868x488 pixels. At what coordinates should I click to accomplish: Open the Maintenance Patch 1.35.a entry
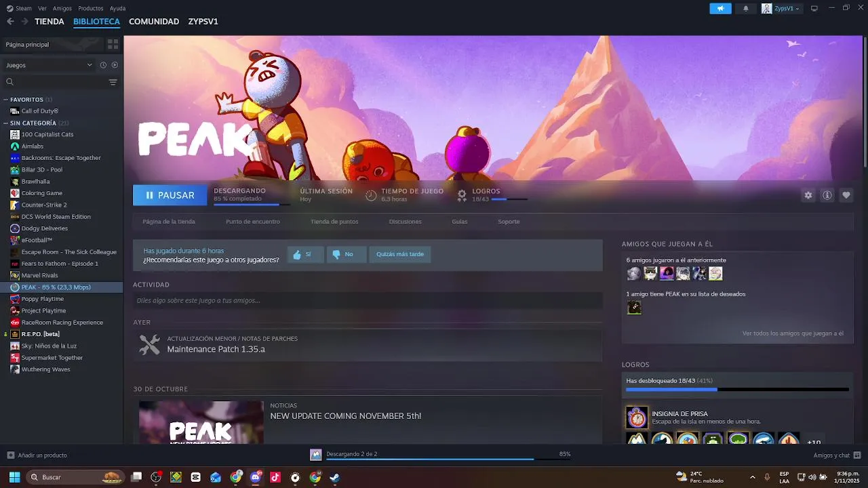point(368,345)
